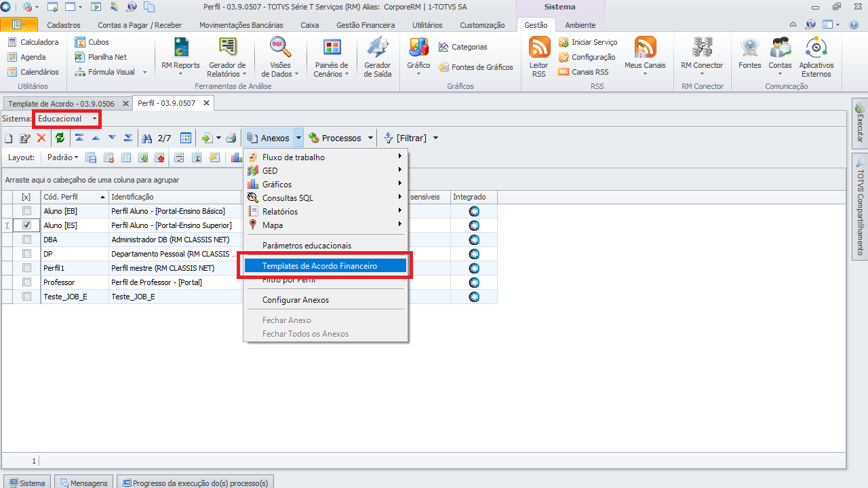
Task: Switch to the Cadastros ribbon tab
Action: tap(64, 25)
